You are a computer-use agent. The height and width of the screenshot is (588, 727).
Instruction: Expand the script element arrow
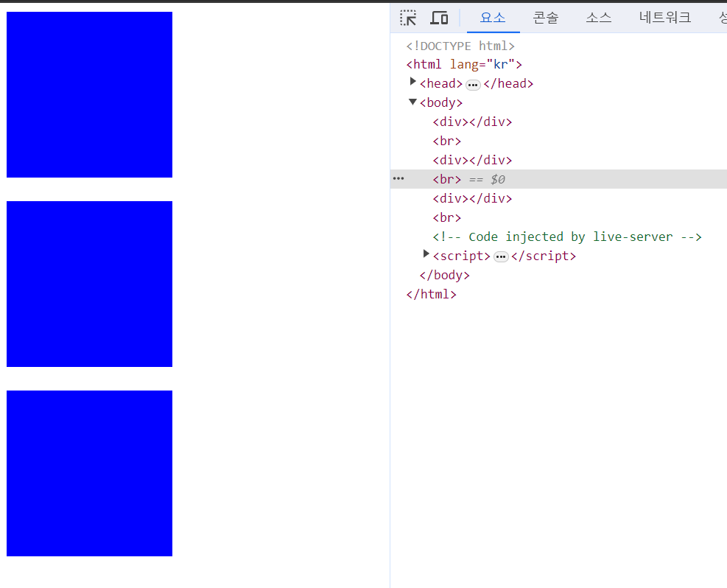426,254
